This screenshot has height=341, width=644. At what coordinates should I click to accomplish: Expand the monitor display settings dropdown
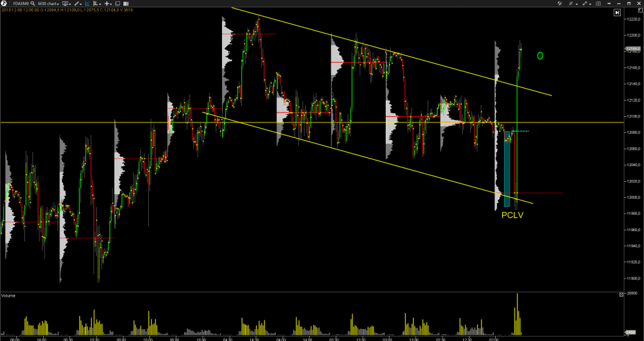[66, 4]
